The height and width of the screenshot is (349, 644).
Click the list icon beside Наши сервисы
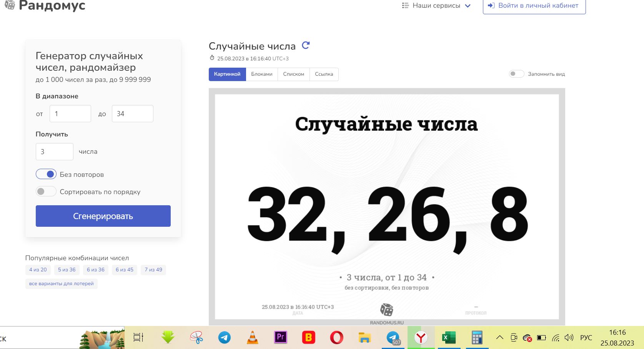[405, 5]
